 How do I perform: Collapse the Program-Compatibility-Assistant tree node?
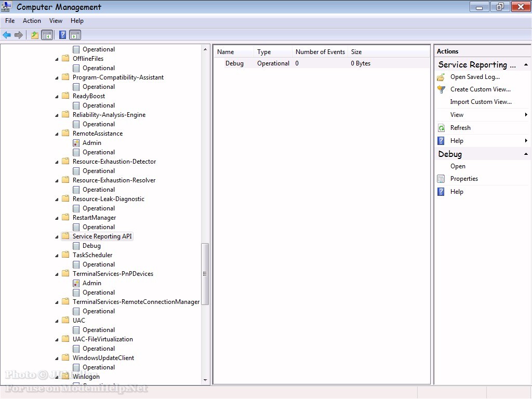57,78
